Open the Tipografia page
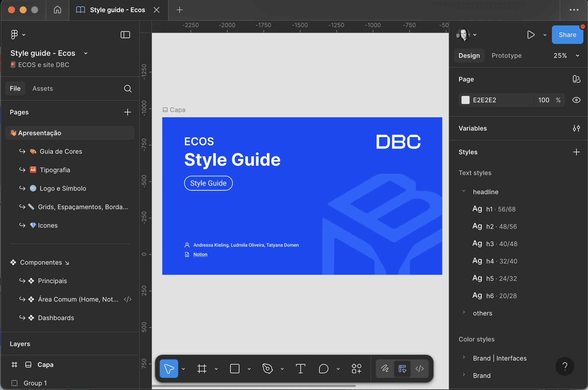 [55, 170]
